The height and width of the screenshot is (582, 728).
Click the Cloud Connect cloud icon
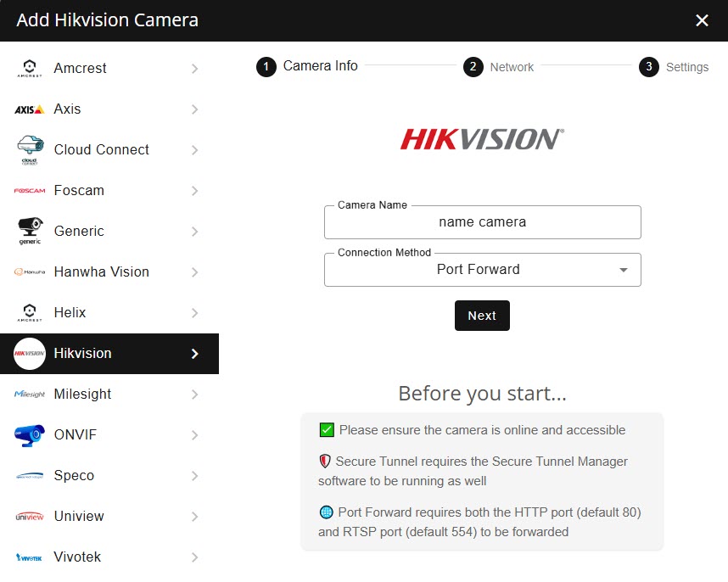coord(30,150)
